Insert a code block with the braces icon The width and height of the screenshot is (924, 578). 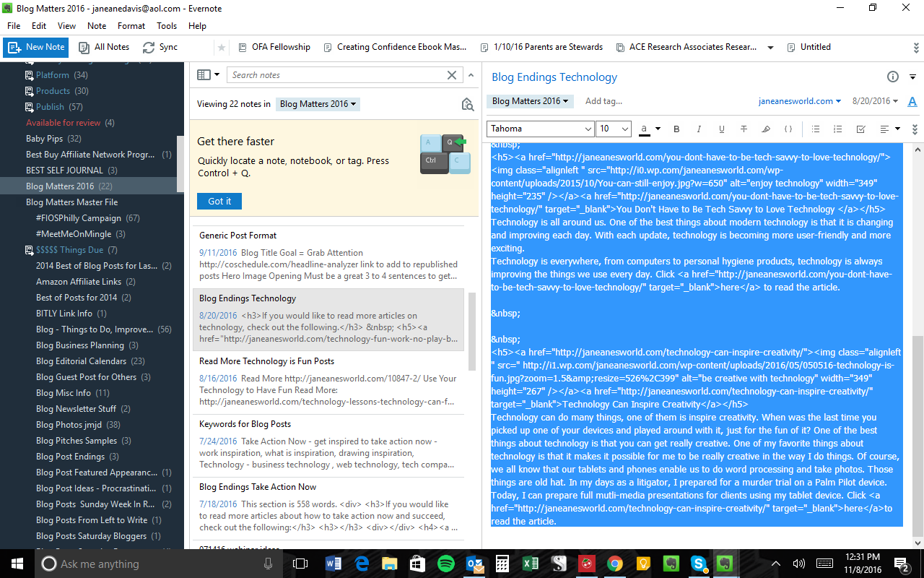(788, 129)
